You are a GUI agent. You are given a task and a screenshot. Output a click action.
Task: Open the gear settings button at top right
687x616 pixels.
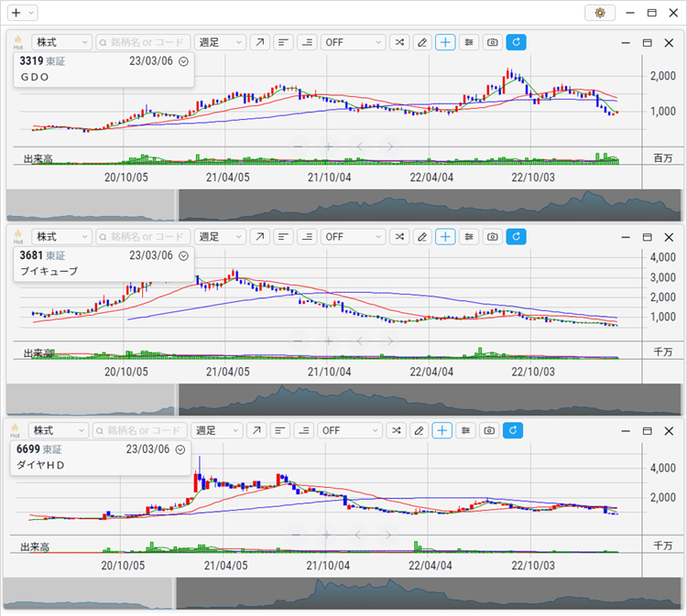(600, 13)
